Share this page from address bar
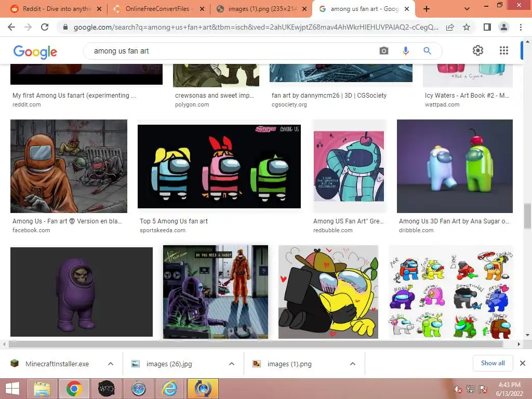The height and width of the screenshot is (399, 532). (x=450, y=27)
